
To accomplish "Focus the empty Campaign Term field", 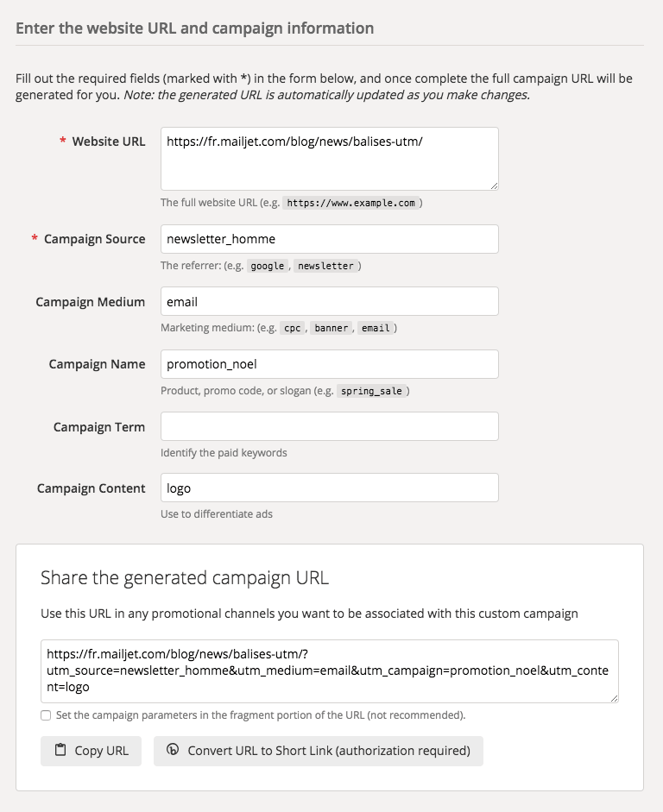I will click(x=330, y=426).
